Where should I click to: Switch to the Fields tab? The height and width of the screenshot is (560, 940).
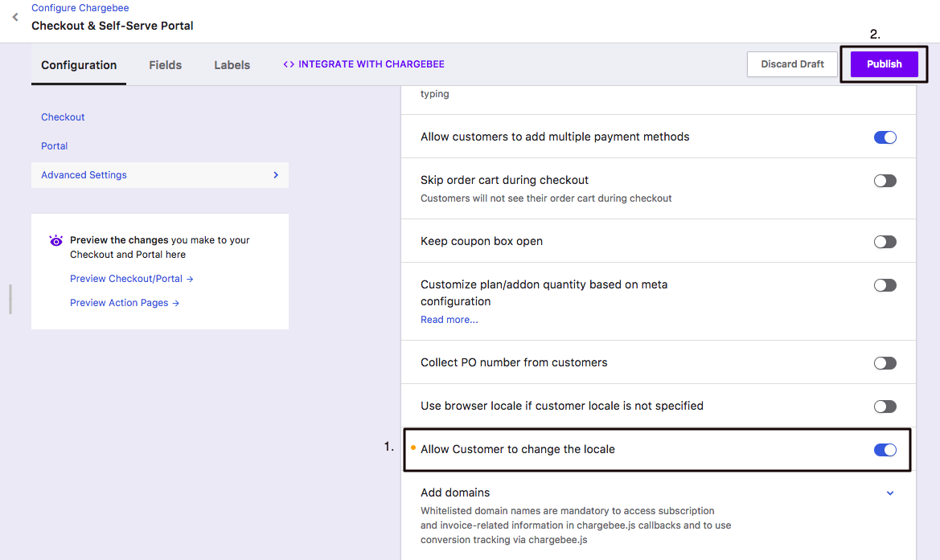tap(165, 65)
